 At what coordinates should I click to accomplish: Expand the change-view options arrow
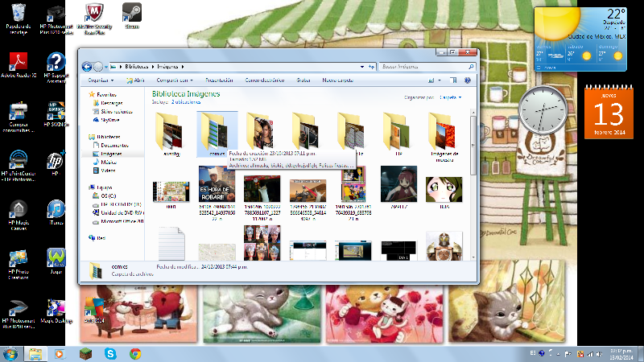click(440, 80)
